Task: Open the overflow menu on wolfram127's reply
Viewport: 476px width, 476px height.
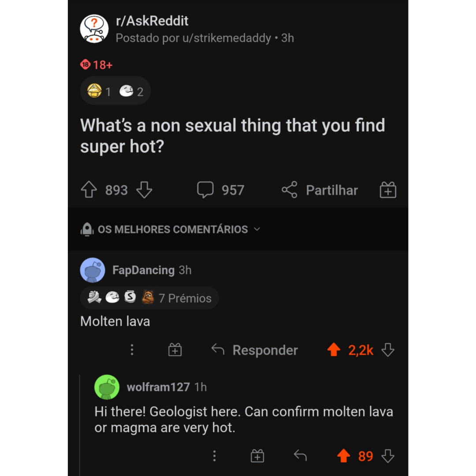Action: tap(214, 456)
